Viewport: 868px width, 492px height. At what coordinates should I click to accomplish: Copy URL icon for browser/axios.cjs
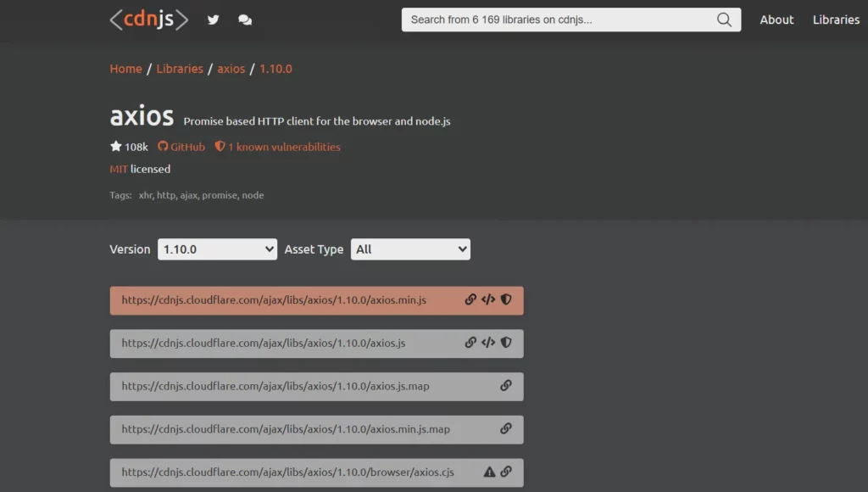tap(506, 472)
